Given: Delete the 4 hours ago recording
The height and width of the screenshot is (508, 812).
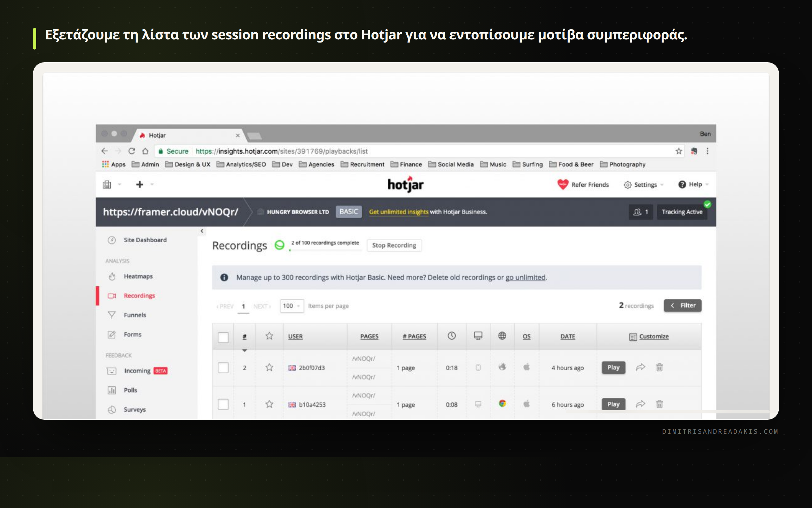Looking at the screenshot, I should [x=659, y=367].
